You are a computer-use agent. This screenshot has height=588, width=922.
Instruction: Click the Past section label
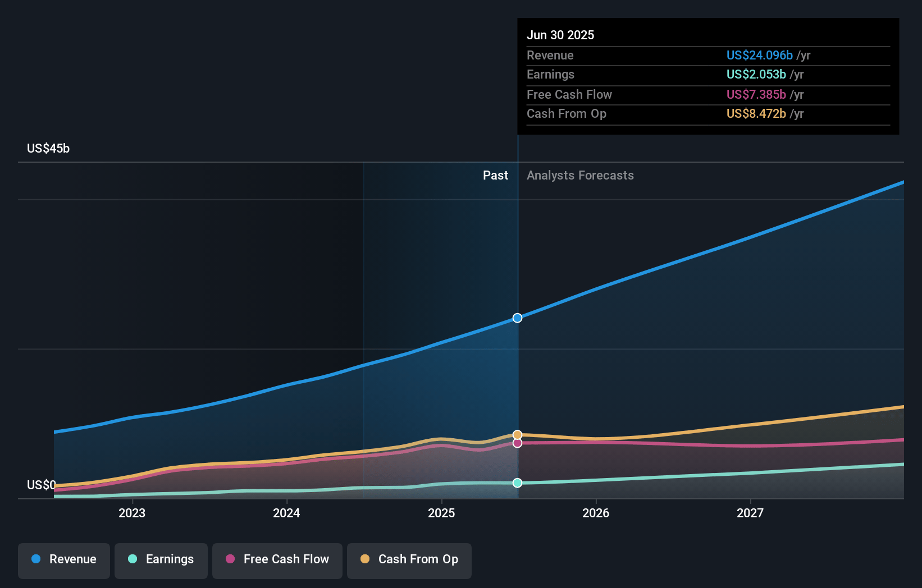[495, 176]
